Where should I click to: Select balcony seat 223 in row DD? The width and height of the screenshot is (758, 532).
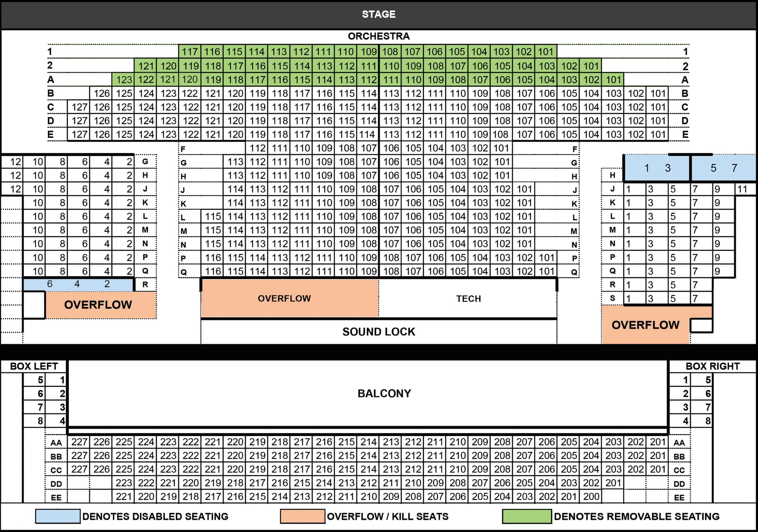pyautogui.click(x=124, y=483)
